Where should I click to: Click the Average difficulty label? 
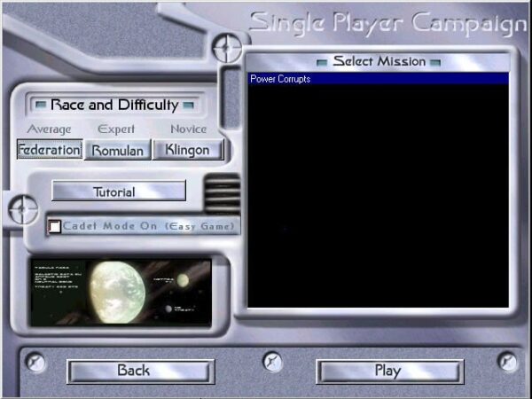pos(49,129)
